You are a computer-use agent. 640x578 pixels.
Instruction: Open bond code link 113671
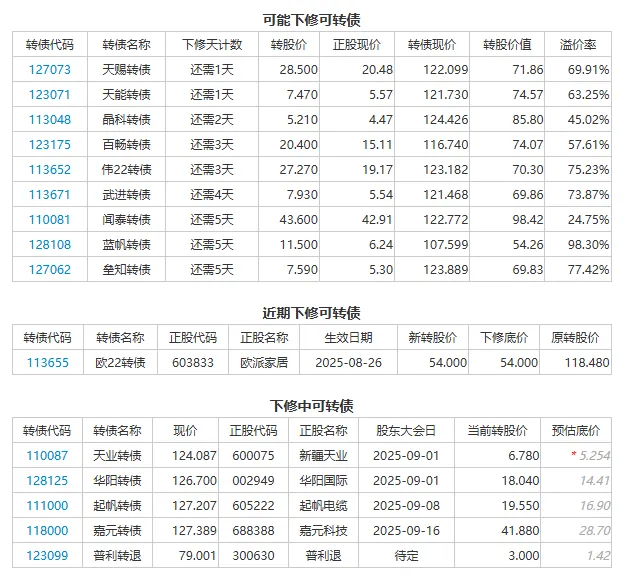pyautogui.click(x=49, y=195)
